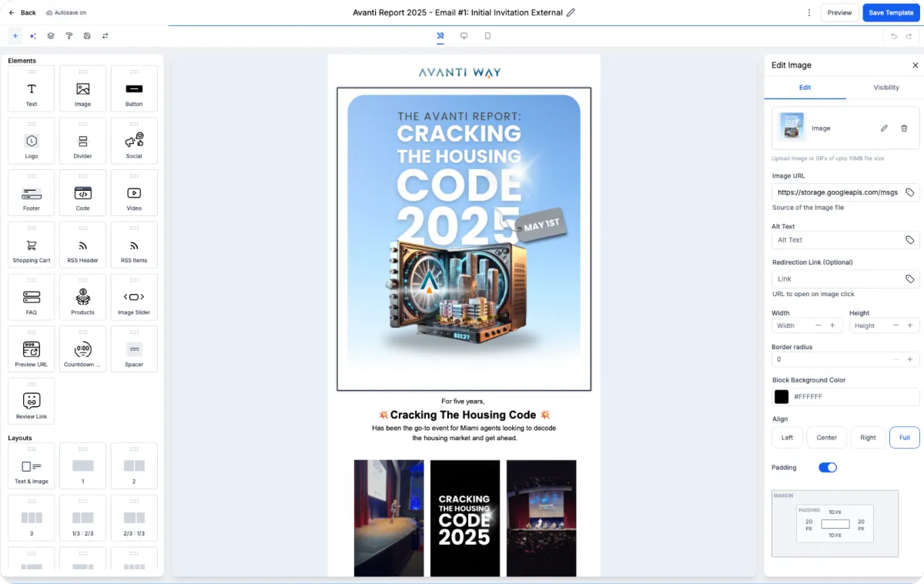
Task: Decrease Height with minus stepper
Action: [x=896, y=325]
